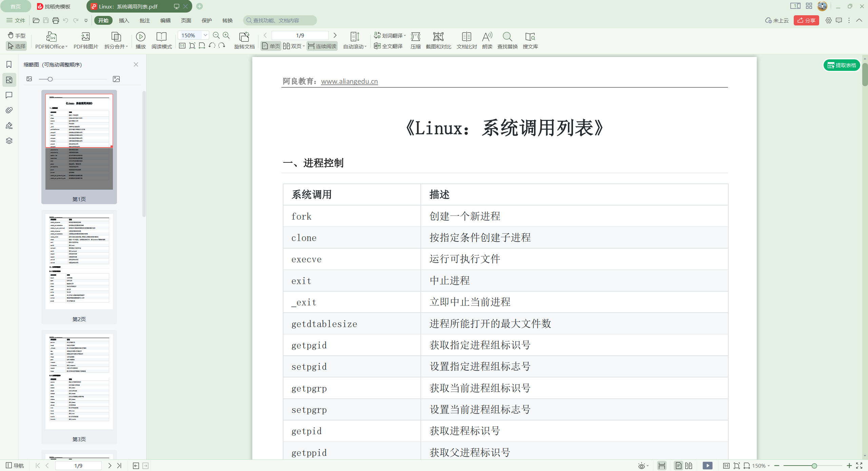This screenshot has height=471, width=868.
Task: Go to next page arrow in toolbar
Action: click(335, 35)
